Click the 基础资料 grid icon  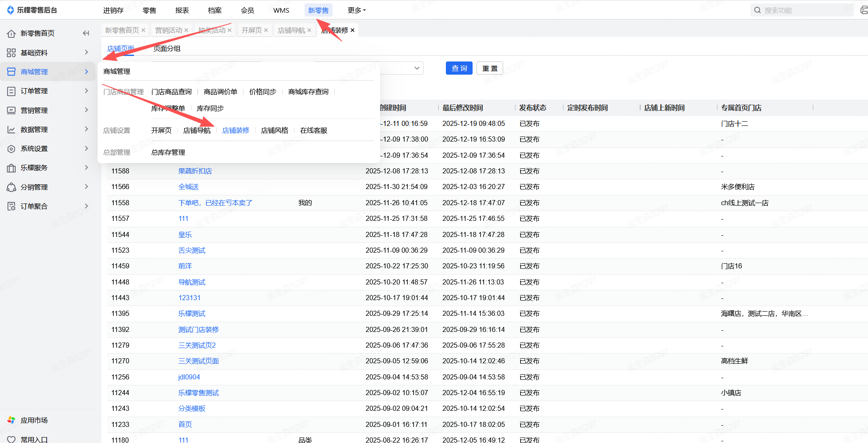[11, 53]
